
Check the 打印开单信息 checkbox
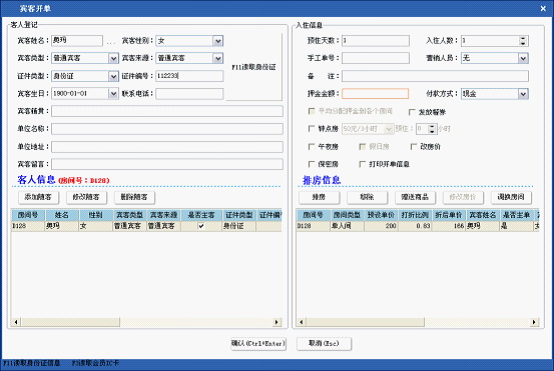coord(362,164)
